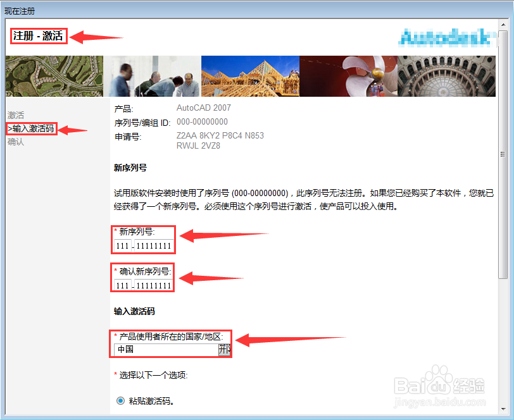This screenshot has width=514, height=420.
Task: Click the request code Z2AA 8KY2 P8C4 N853
Action: (220, 135)
